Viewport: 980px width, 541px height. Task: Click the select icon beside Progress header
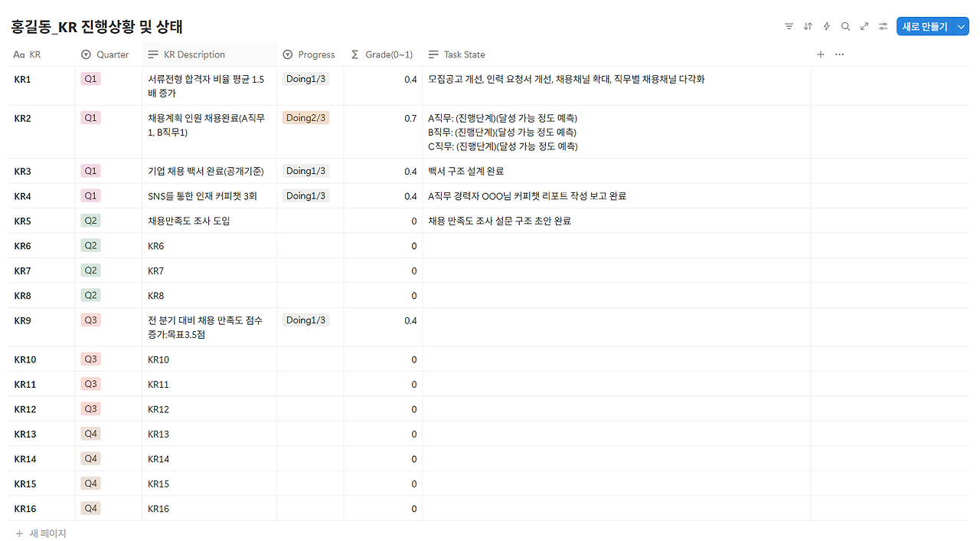pos(286,54)
